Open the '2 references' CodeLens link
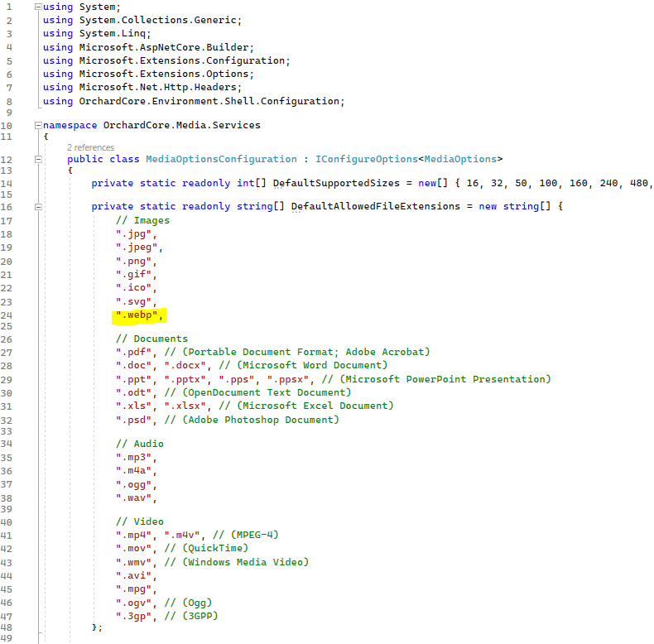654x644 pixels. 90,147
